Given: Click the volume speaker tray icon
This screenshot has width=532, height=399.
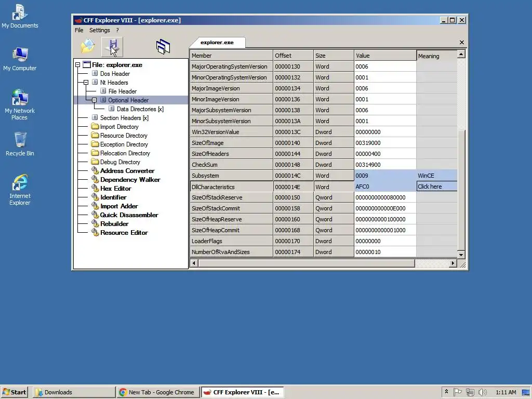Looking at the screenshot, I should 482,392.
